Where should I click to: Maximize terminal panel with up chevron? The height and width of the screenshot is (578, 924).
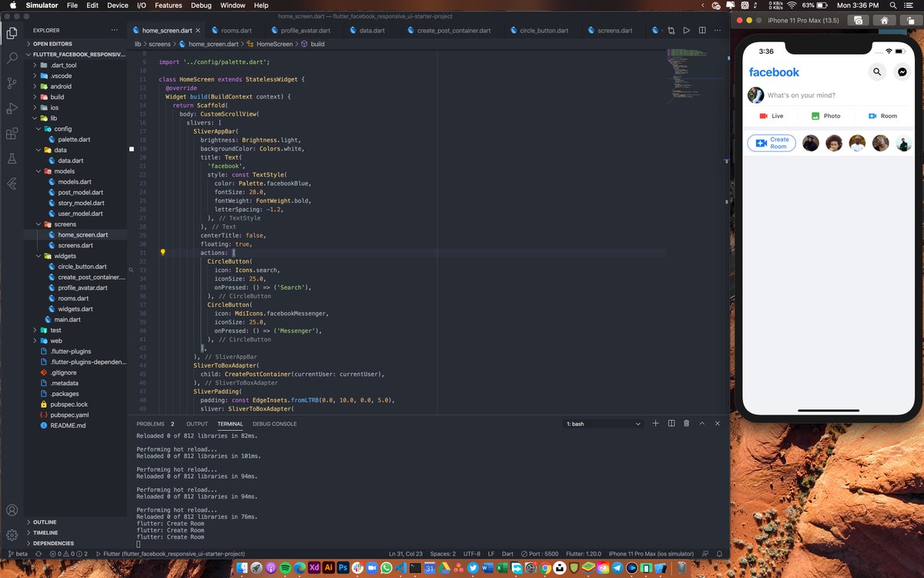click(702, 423)
